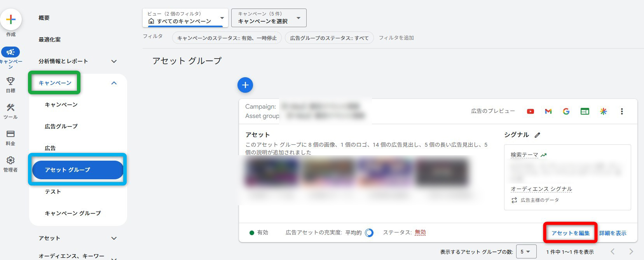This screenshot has width=644, height=260.
Task: Click 詳細を表示 link
Action: click(613, 233)
